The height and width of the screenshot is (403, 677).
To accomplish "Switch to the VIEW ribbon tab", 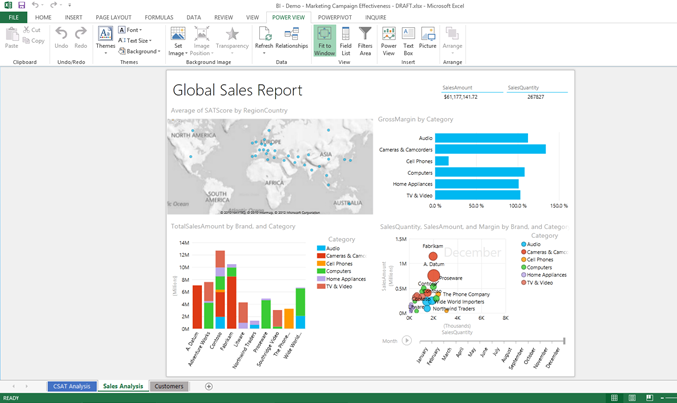I will tap(253, 17).
